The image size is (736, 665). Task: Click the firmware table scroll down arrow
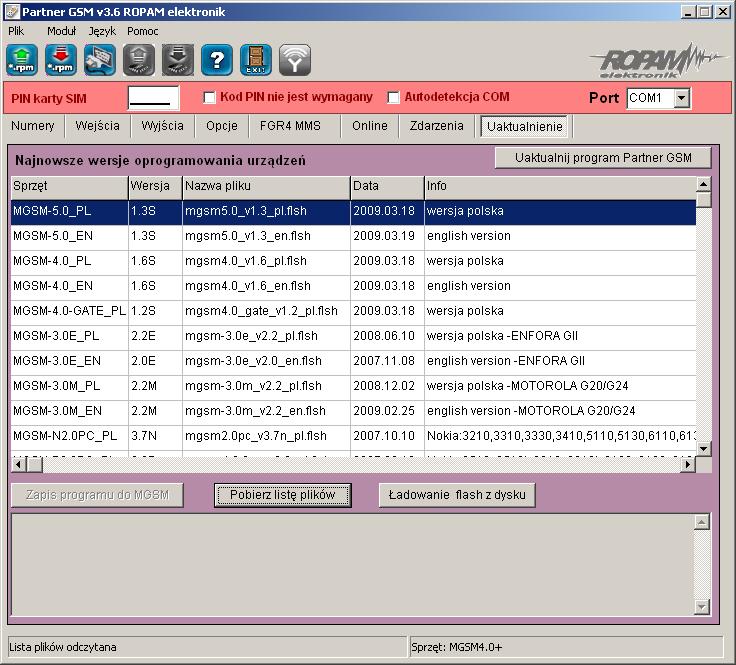click(x=703, y=449)
